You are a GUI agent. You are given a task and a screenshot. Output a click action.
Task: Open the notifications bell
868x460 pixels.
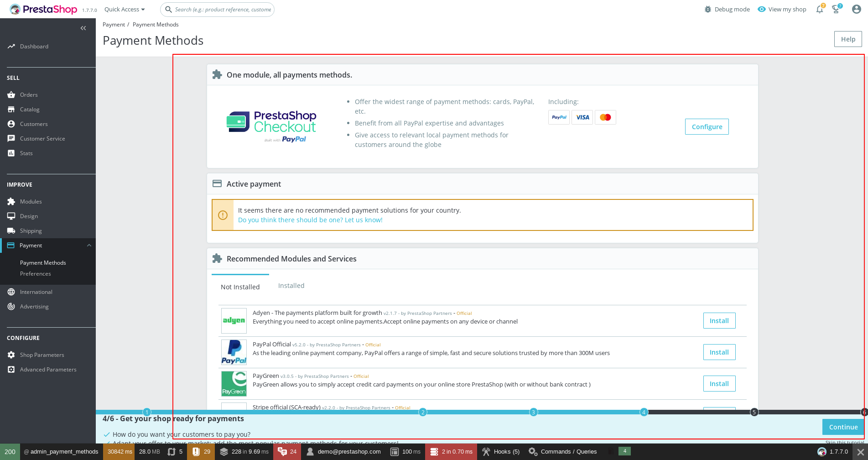point(819,9)
